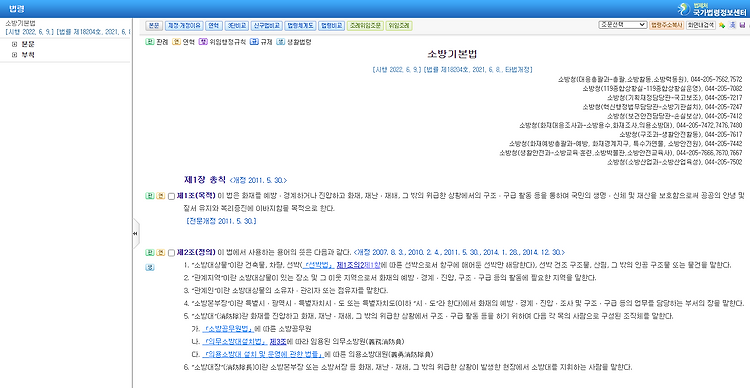
Task: Click contact line ending 044-205-7502
Action: coord(674,162)
